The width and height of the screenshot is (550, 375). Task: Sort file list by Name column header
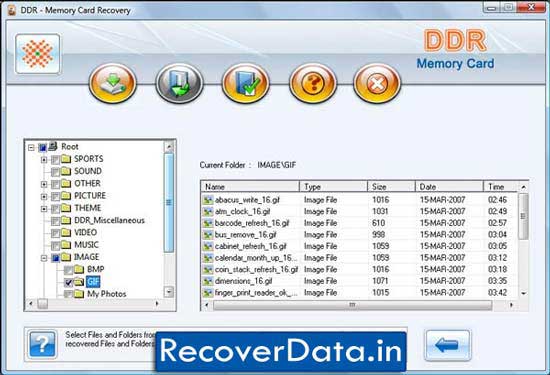(x=250, y=187)
